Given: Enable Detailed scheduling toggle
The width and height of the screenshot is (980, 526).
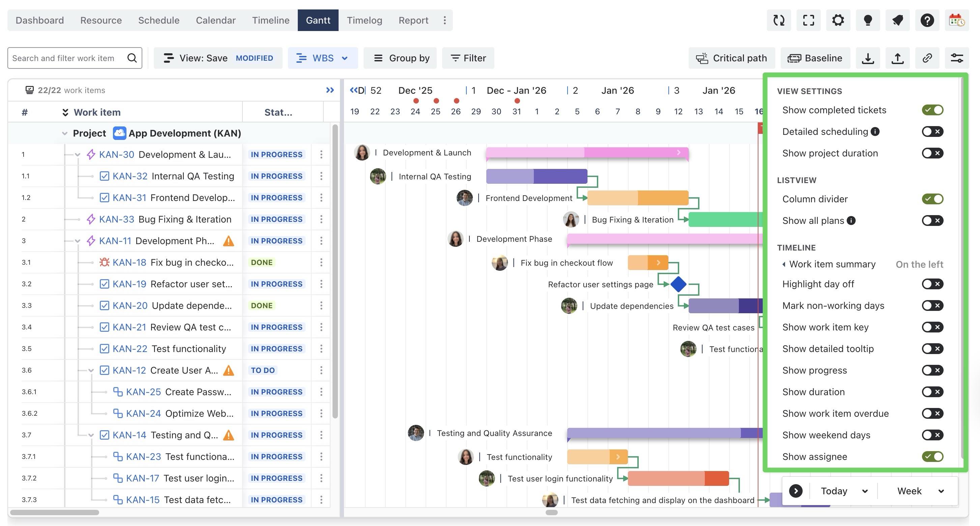Looking at the screenshot, I should pyautogui.click(x=932, y=131).
